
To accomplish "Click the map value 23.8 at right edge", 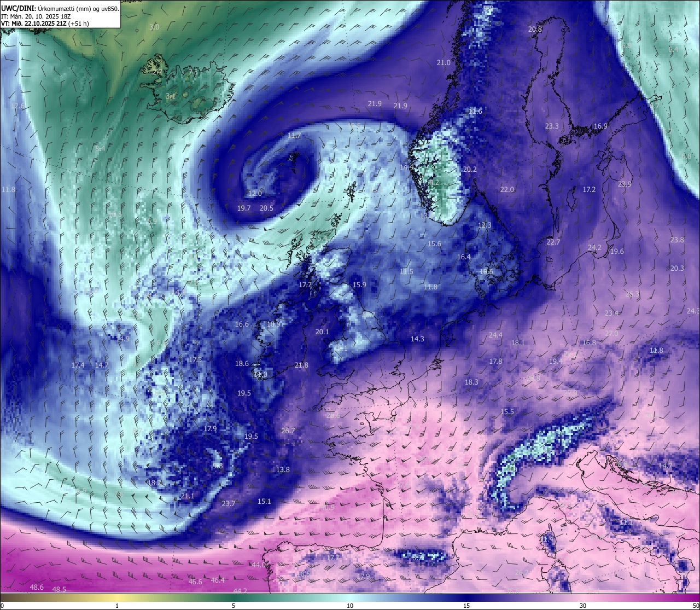I will [677, 240].
